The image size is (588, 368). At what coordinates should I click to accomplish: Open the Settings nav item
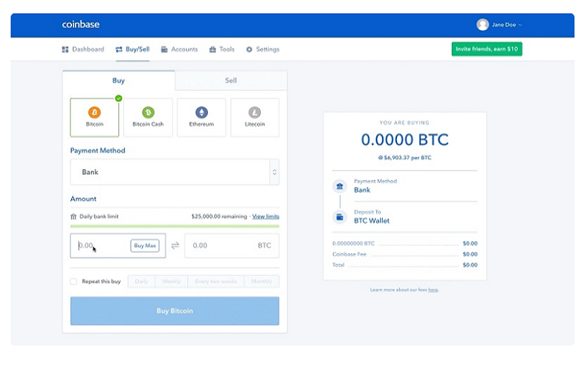tap(262, 49)
